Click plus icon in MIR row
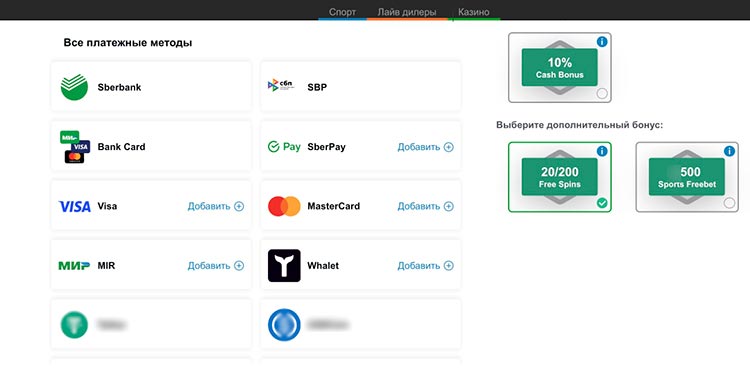The width and height of the screenshot is (750, 374). coord(239,266)
